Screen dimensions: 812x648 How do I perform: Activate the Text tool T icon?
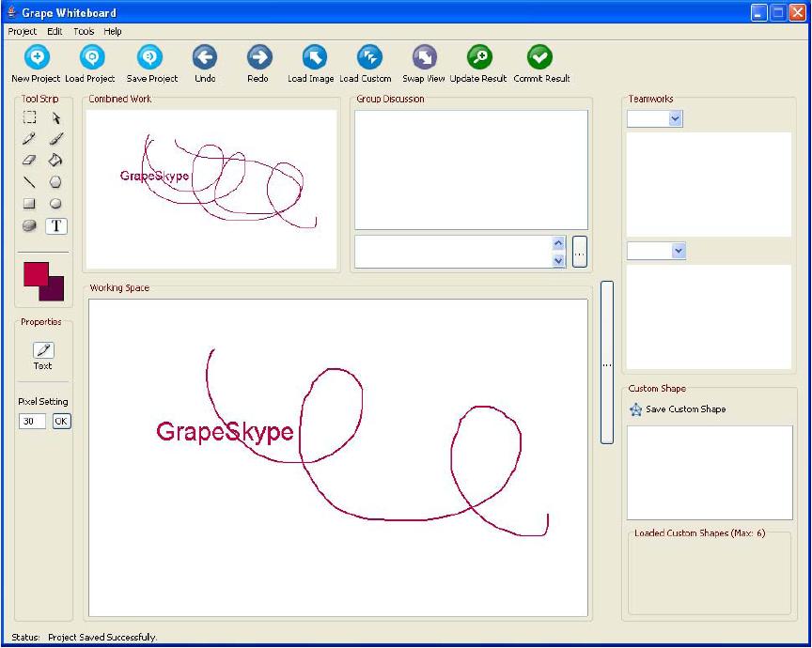56,226
